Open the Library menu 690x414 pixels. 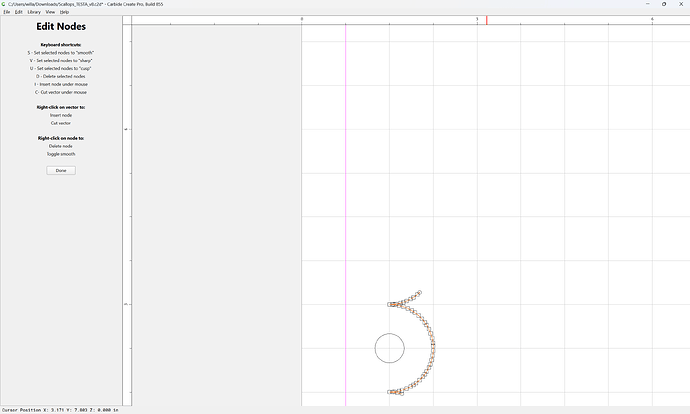click(34, 12)
